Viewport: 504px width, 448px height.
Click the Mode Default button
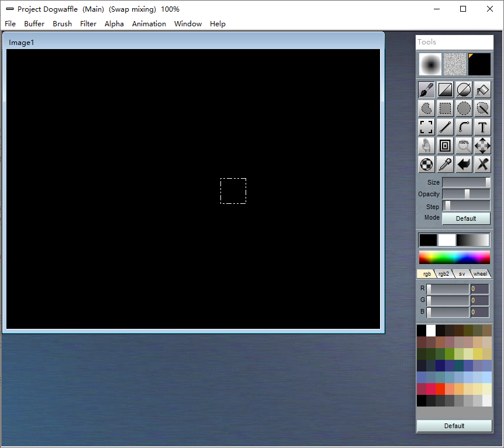pos(466,218)
